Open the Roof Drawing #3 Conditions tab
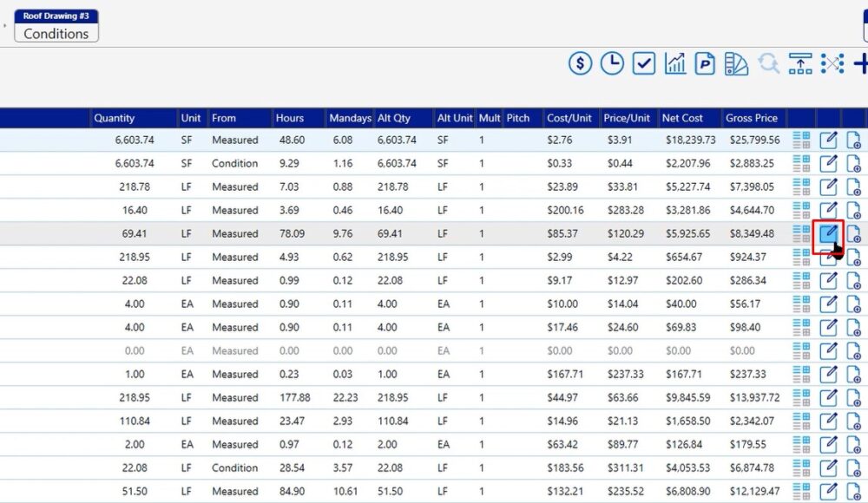The height and width of the screenshot is (503, 868). pos(56,26)
